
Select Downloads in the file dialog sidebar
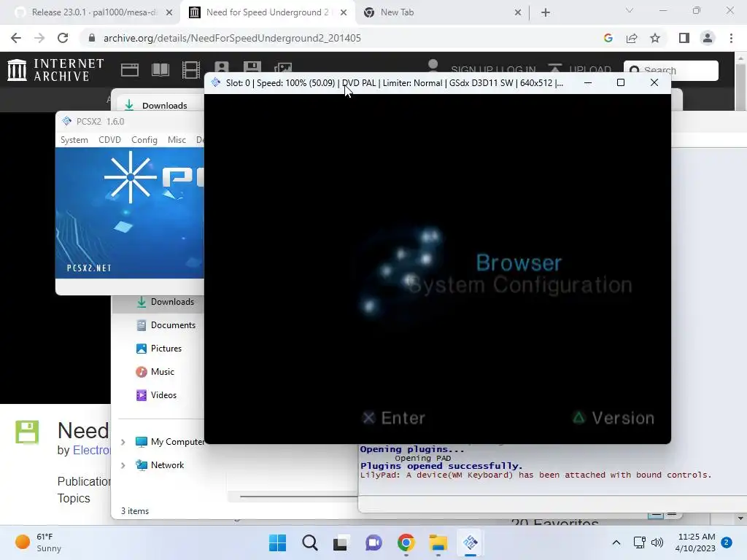[165, 302]
